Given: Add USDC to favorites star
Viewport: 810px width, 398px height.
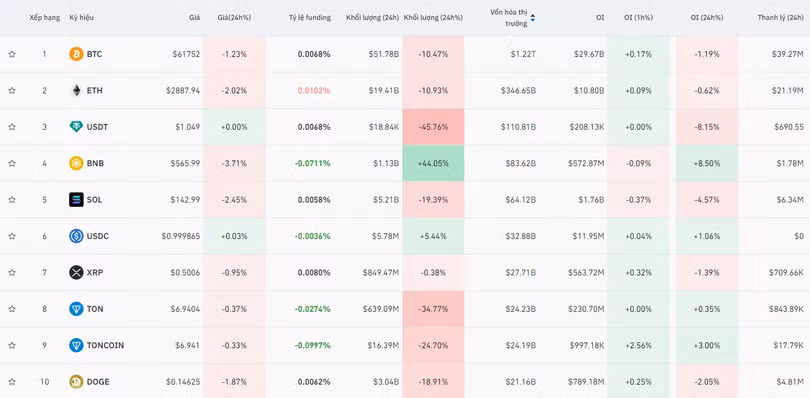Looking at the screenshot, I should click(12, 236).
